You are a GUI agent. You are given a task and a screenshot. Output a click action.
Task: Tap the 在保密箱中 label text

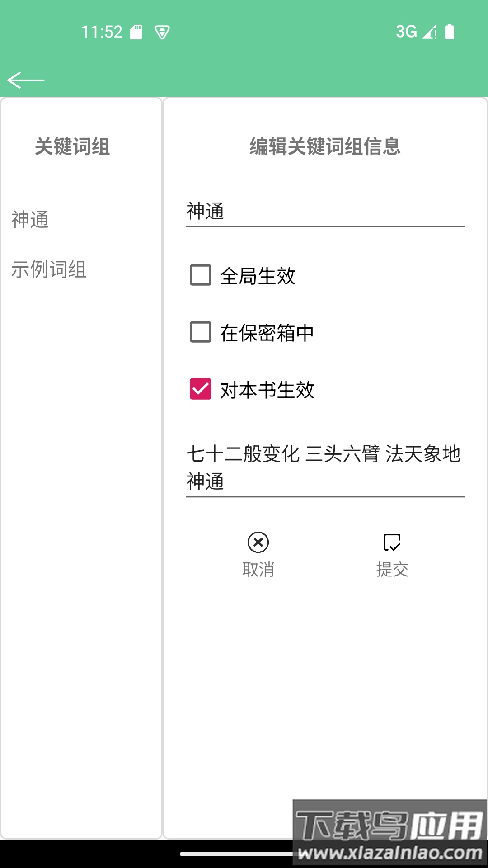(267, 333)
